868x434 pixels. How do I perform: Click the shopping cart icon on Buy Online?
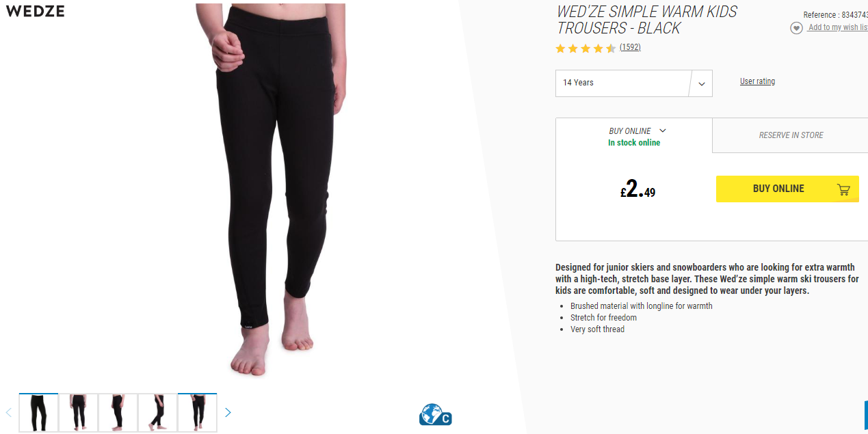pos(843,189)
